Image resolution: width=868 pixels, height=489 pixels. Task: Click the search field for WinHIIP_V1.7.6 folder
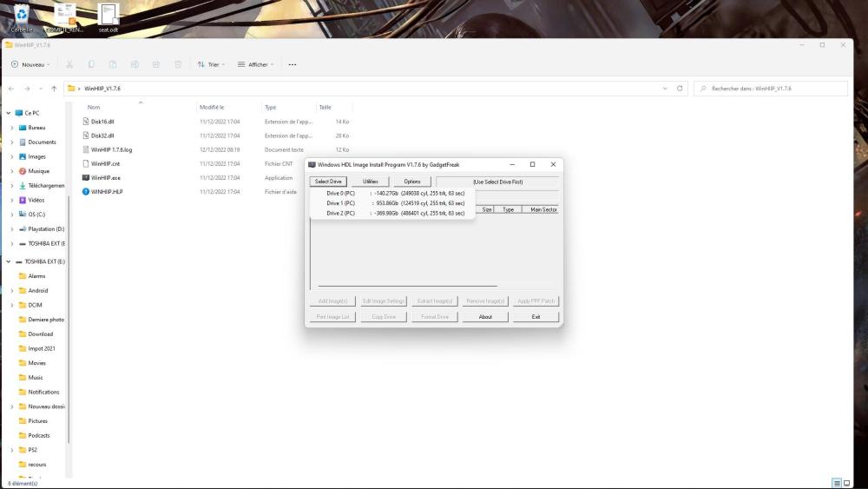(773, 89)
